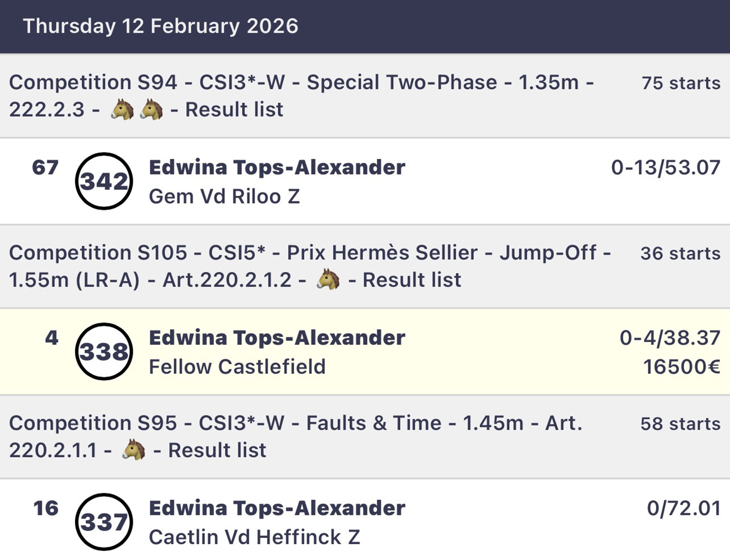This screenshot has height=560, width=730.
Task: Open Result list for Competition S94
Action: tap(234, 110)
